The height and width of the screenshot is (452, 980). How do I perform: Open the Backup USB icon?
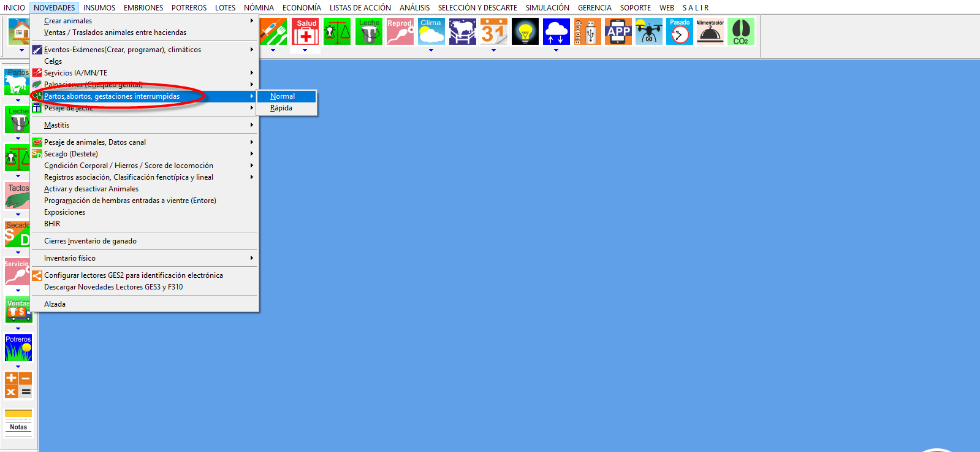tap(587, 31)
